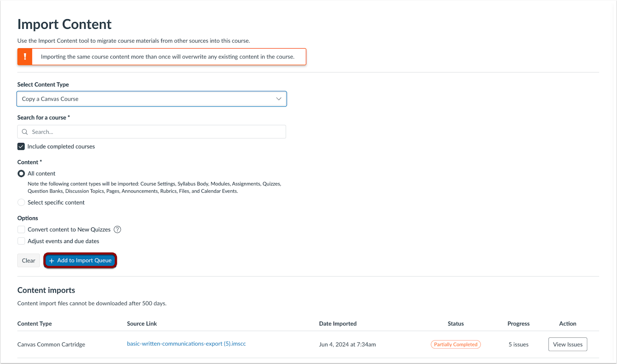Choose Select specific content option
Viewport: 617px width, 364px height.
pos(21,202)
